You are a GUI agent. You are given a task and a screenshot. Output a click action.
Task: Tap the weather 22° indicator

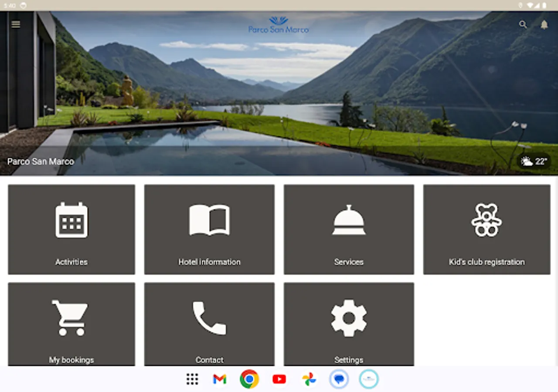(x=534, y=162)
